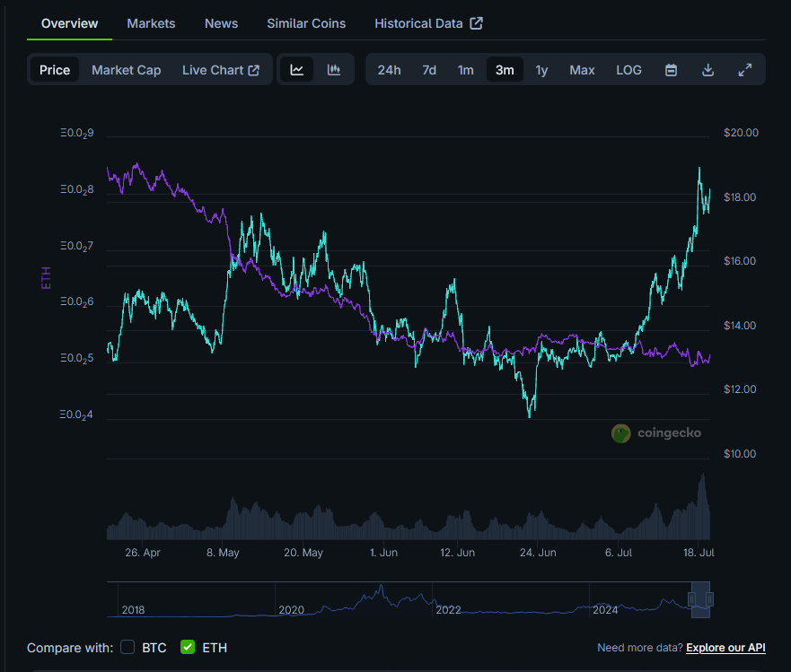Viewport: 791px width, 672px height.
Task: Open the Historical Data tab
Action: click(428, 23)
